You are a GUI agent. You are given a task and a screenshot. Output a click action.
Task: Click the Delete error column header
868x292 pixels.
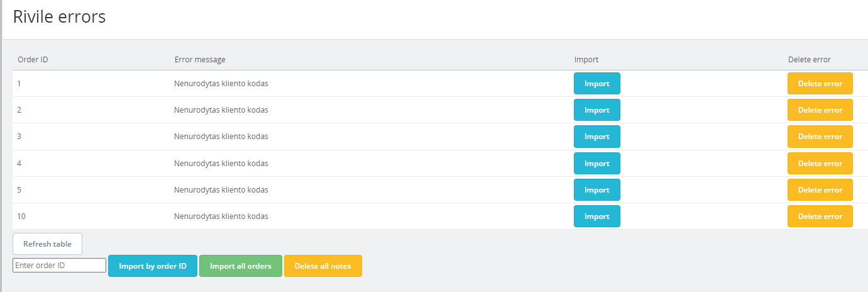(x=809, y=60)
